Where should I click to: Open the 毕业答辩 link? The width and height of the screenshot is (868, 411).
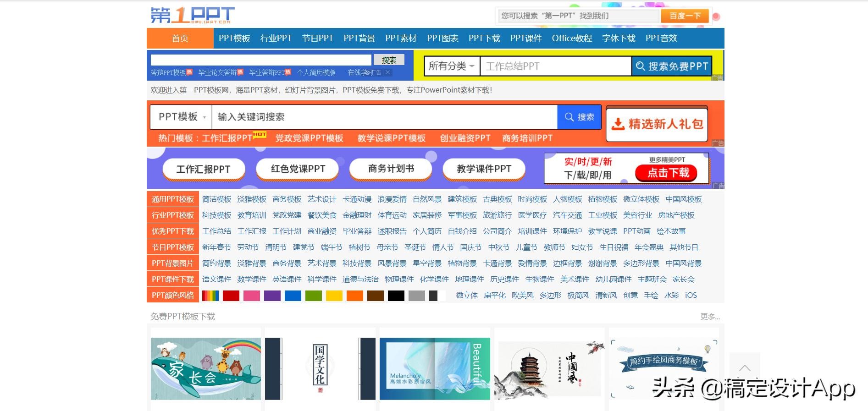[x=357, y=231]
